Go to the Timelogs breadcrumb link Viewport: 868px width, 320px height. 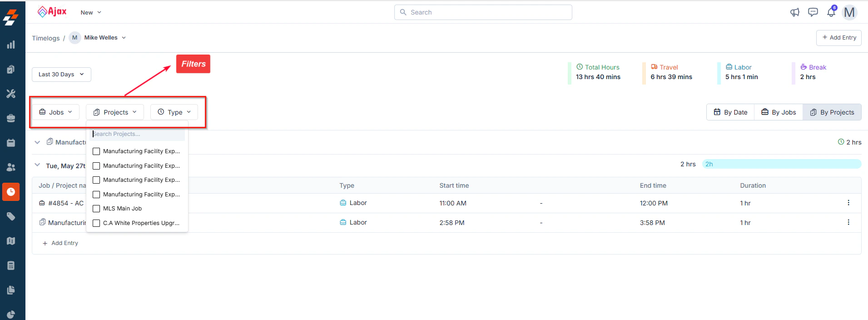45,38
